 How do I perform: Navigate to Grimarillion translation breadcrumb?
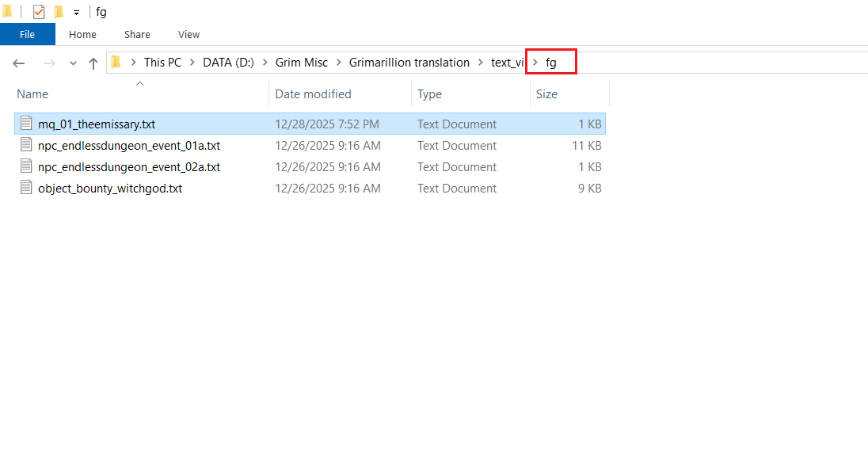point(409,63)
